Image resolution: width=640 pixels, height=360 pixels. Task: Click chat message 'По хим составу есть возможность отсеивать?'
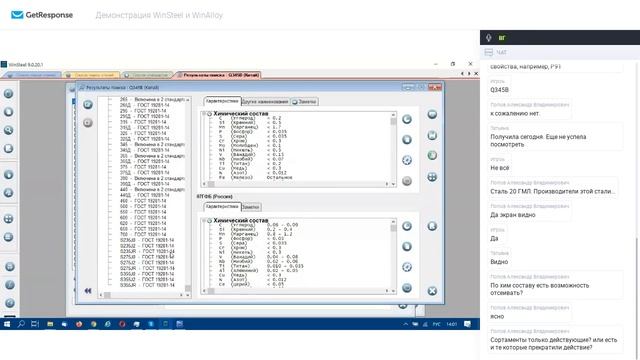540,289
